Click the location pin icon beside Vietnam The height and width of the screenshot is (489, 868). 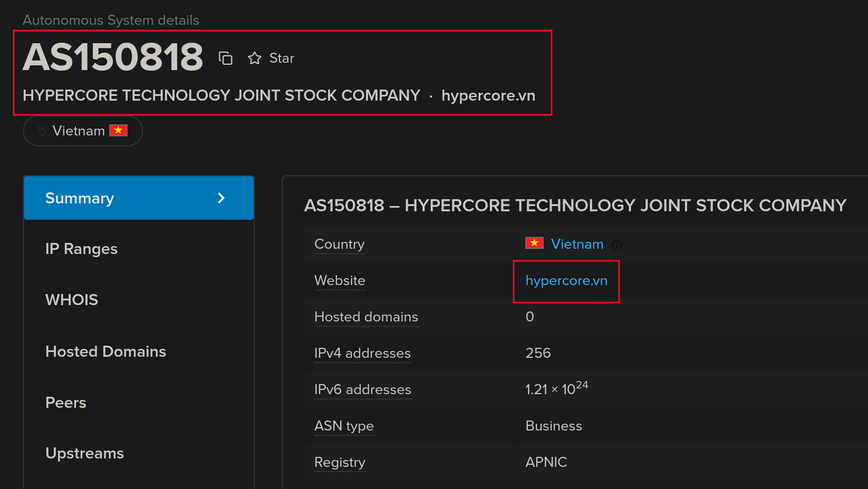click(42, 131)
